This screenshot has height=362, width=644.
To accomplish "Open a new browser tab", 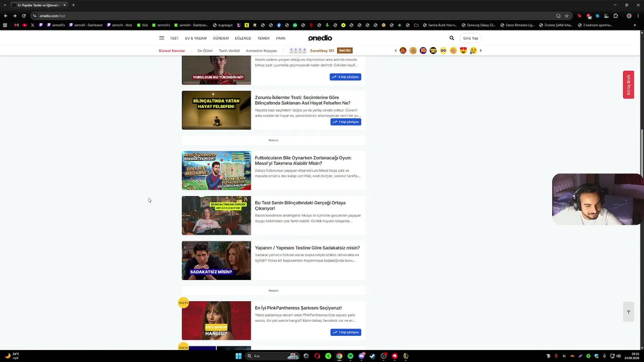I will tap(73, 5).
